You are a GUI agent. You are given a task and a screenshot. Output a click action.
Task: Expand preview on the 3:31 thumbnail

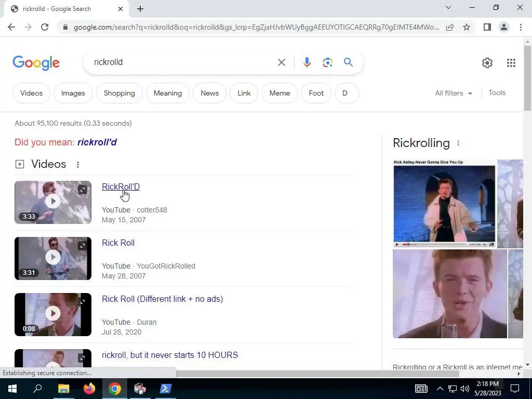coord(83,245)
